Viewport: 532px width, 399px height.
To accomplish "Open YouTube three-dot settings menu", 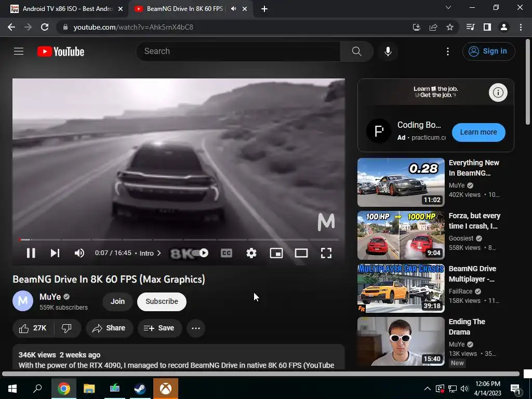I will (448, 51).
